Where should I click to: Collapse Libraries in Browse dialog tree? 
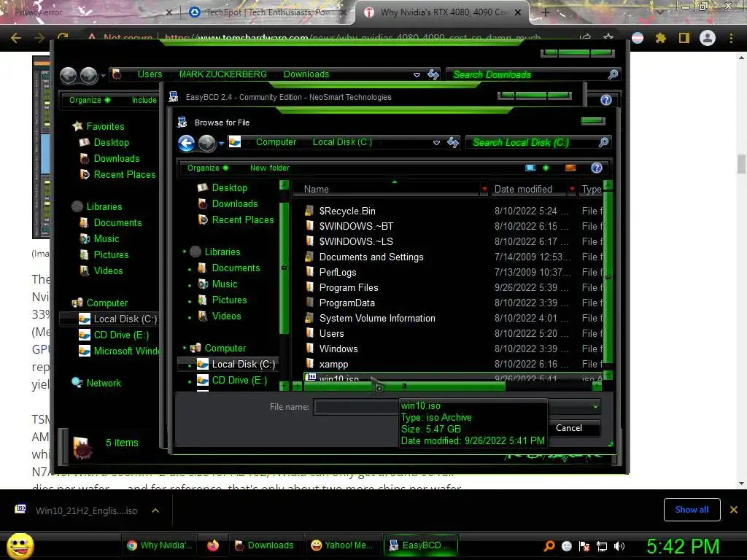[185, 252]
